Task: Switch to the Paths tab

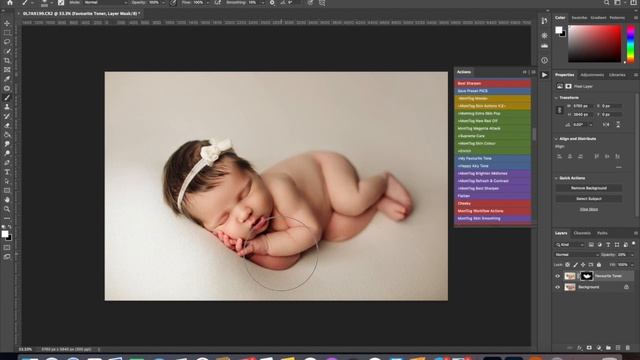Action: pos(602,233)
